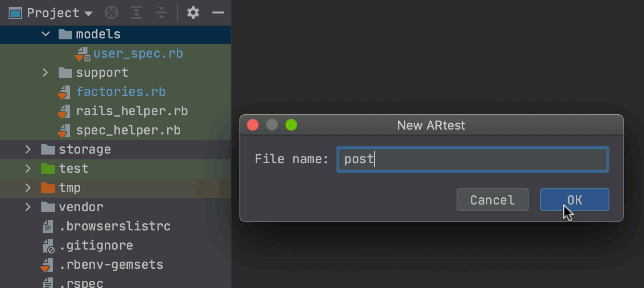Viewport: 644px width, 288px height.
Task: Expand the vendor folder
Action: pyautogui.click(x=28, y=207)
